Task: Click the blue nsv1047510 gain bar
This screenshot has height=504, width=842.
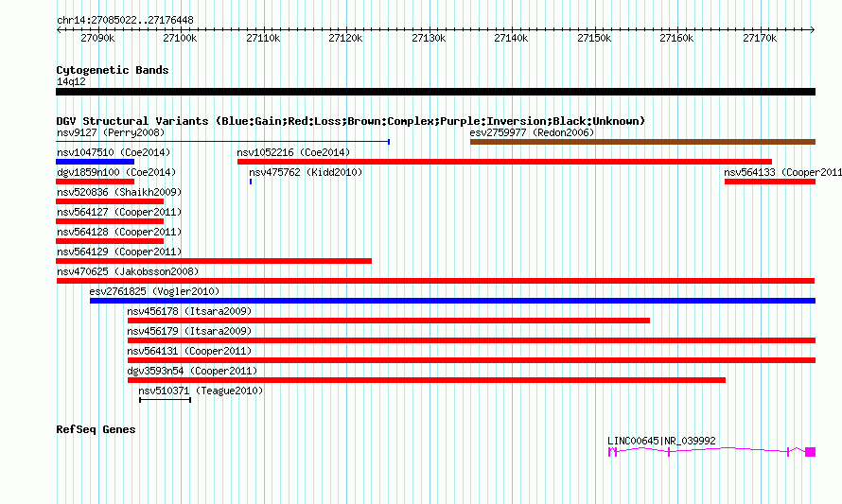Action: [x=95, y=162]
